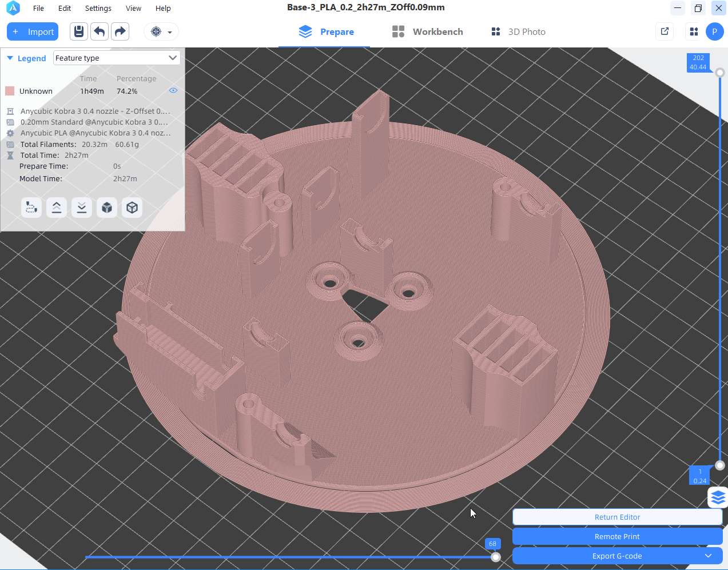Click the Return Editor button
This screenshot has height=570, width=728.
(x=617, y=517)
